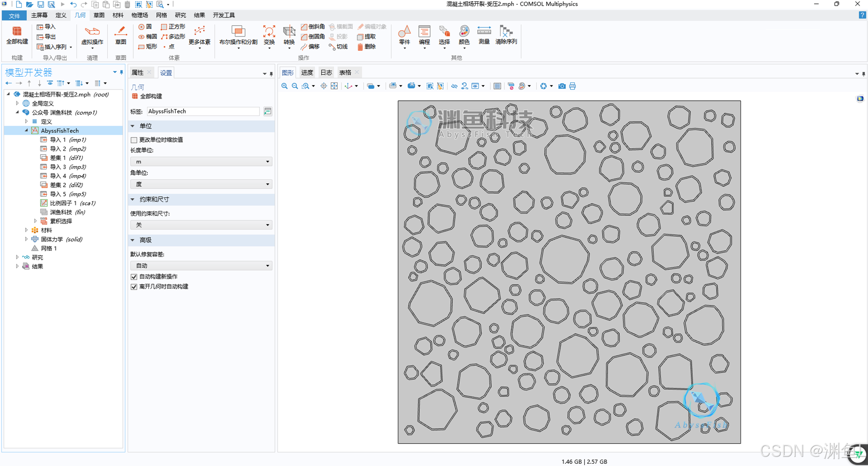Screen dimensions: 868x466
Task: Print the graphics window
Action: [x=572, y=86]
